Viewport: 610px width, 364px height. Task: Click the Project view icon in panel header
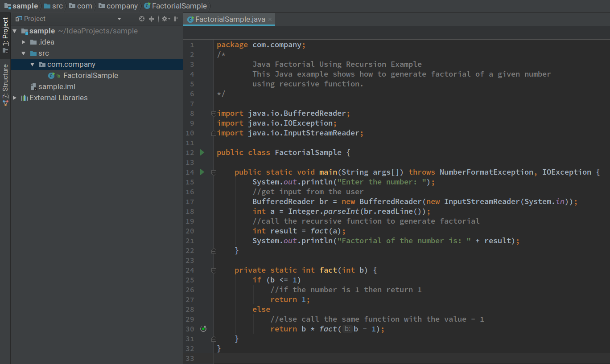point(19,19)
